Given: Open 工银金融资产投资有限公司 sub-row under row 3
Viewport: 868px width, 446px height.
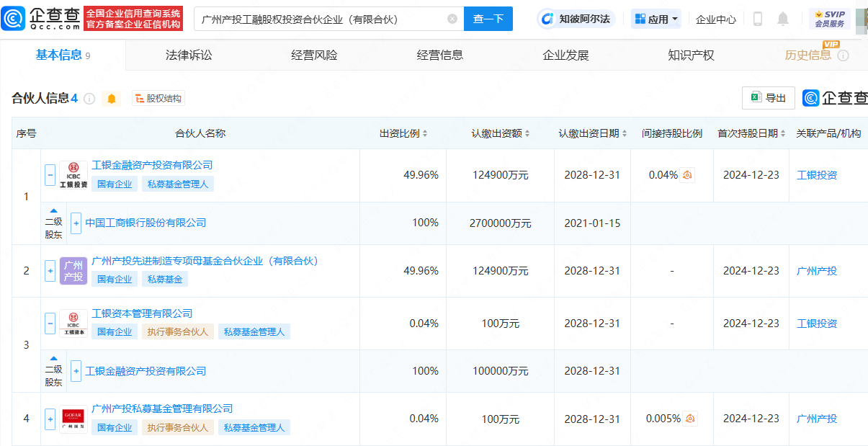Looking at the screenshot, I should [146, 371].
